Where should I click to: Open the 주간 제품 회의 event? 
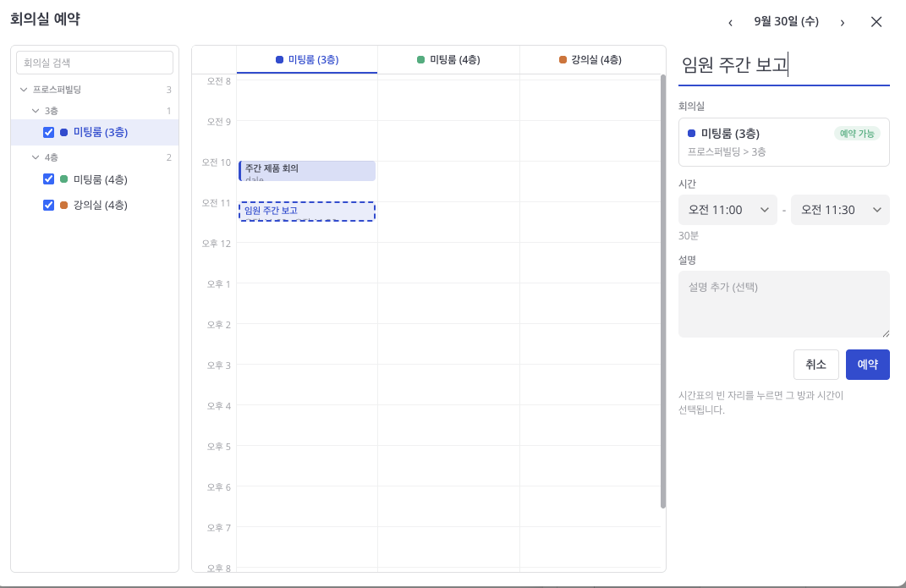[307, 171]
